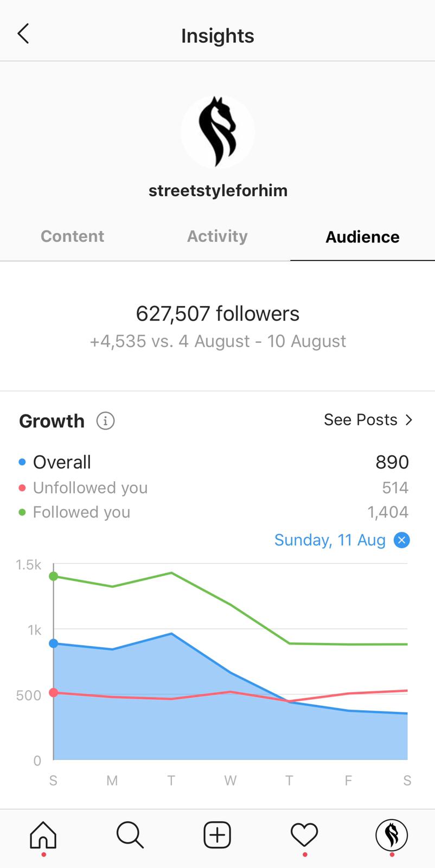435x868 pixels.
Task: Open See Posts link
Action: 361,419
